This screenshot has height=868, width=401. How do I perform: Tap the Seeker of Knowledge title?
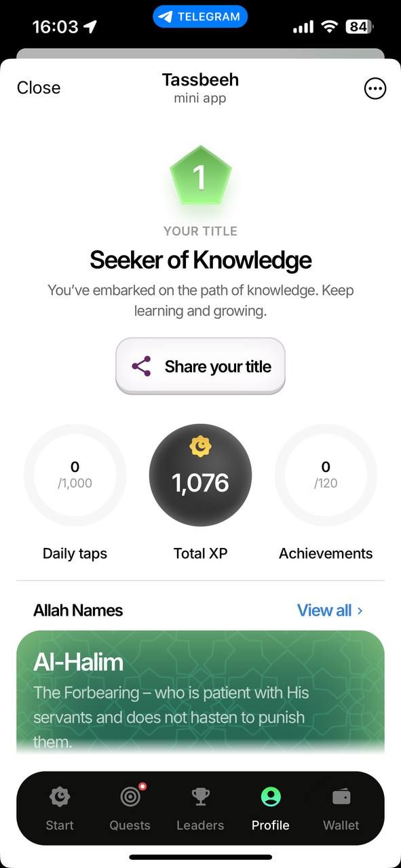(x=200, y=260)
